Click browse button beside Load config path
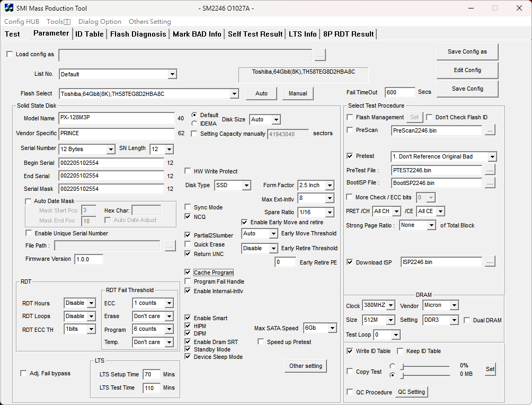Image resolution: width=532 pixels, height=405 pixels. (320, 55)
